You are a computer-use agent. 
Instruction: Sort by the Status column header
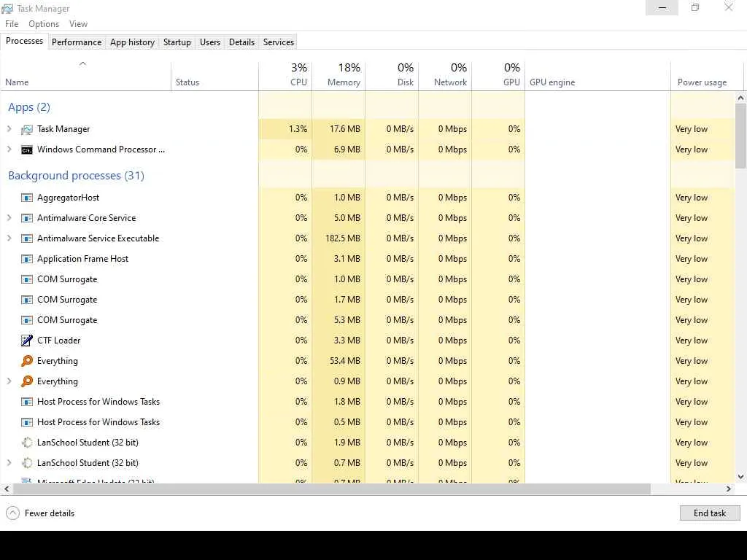(215, 76)
